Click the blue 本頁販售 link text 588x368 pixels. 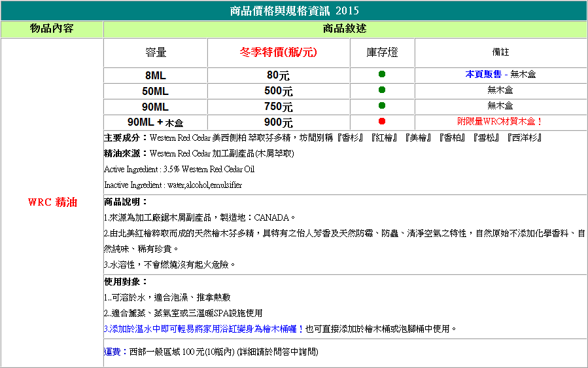click(x=483, y=75)
